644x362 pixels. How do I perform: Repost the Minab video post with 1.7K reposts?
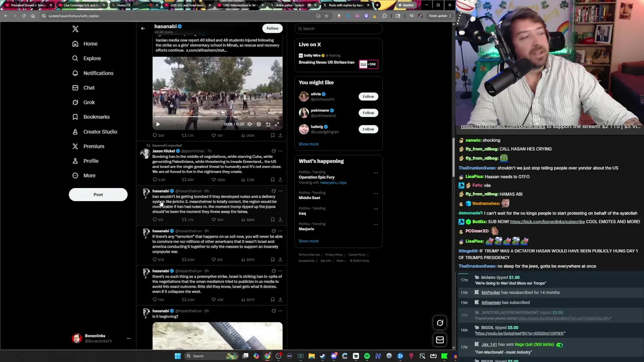coord(187,135)
